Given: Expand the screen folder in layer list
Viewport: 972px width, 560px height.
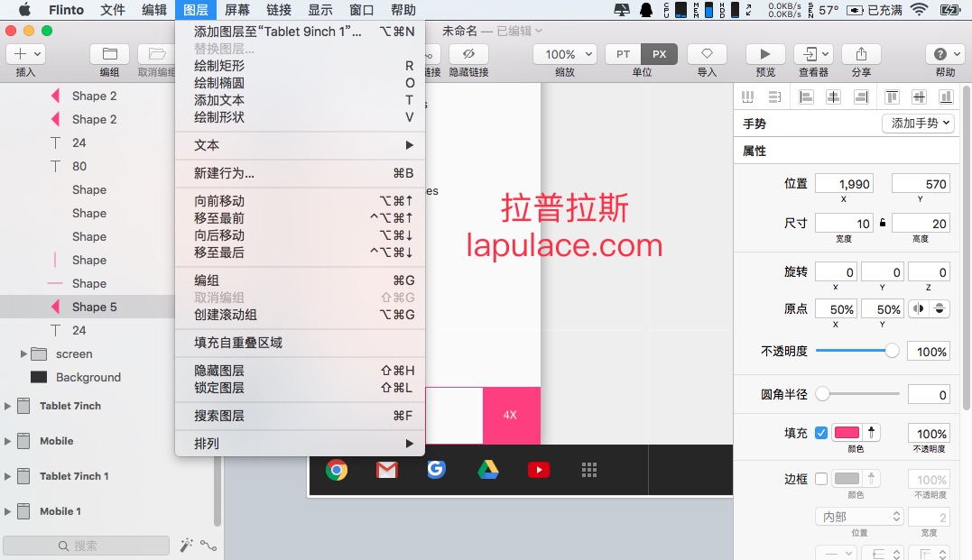Looking at the screenshot, I should tap(23, 354).
